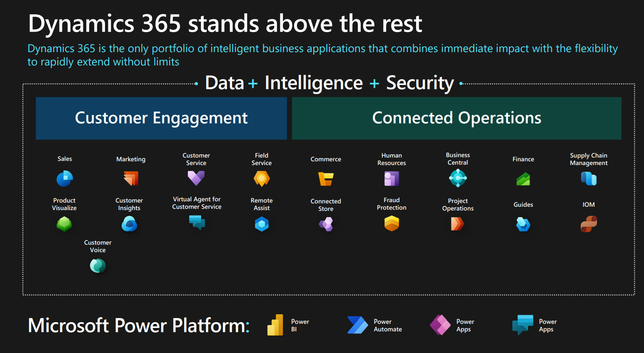Open the Human Resources purple icon
The height and width of the screenshot is (353, 644).
click(392, 179)
